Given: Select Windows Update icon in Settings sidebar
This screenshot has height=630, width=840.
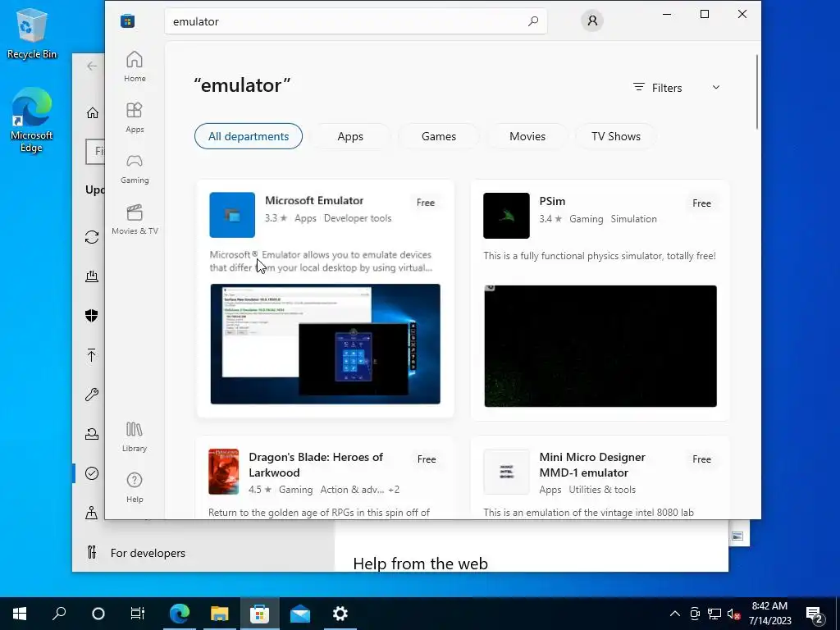Looking at the screenshot, I should (x=92, y=237).
